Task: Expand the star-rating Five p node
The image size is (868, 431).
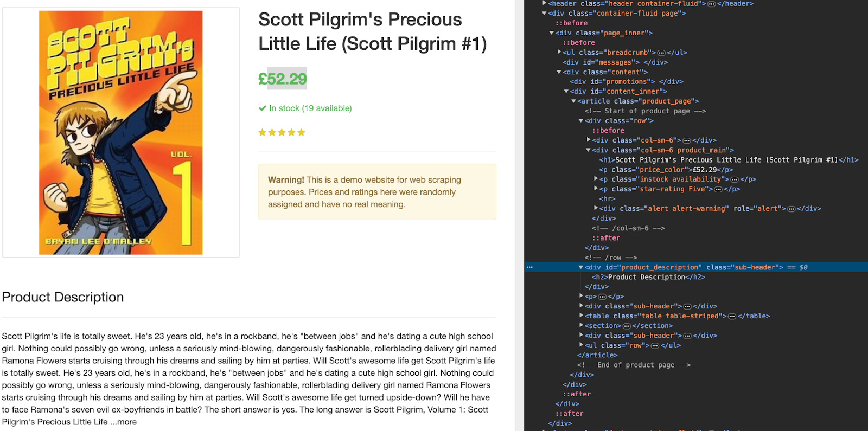Action: pyautogui.click(x=596, y=189)
